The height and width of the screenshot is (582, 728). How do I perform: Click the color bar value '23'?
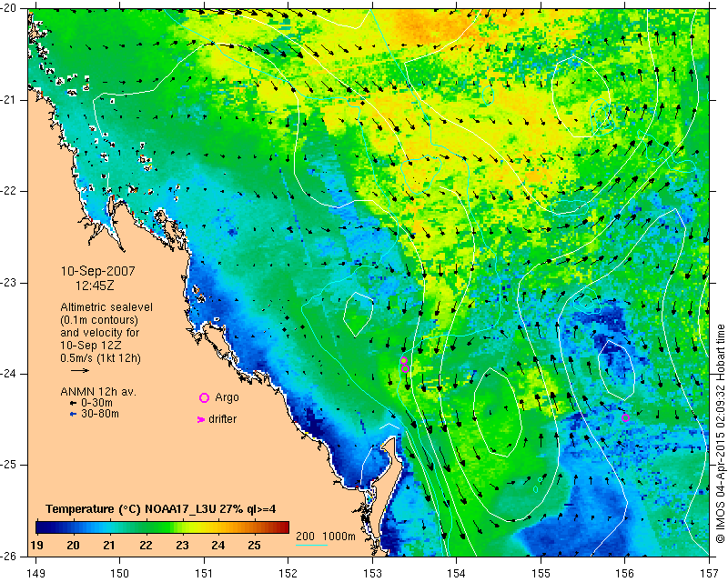pos(182,545)
